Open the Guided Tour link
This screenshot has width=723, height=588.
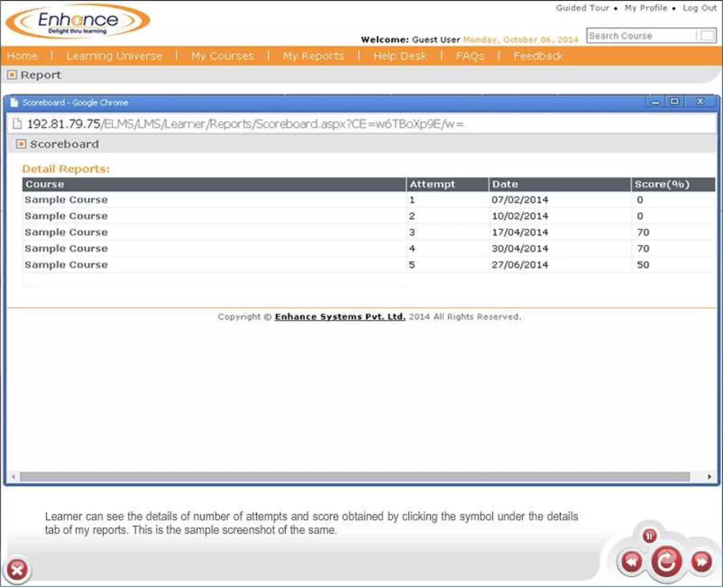coord(582,8)
